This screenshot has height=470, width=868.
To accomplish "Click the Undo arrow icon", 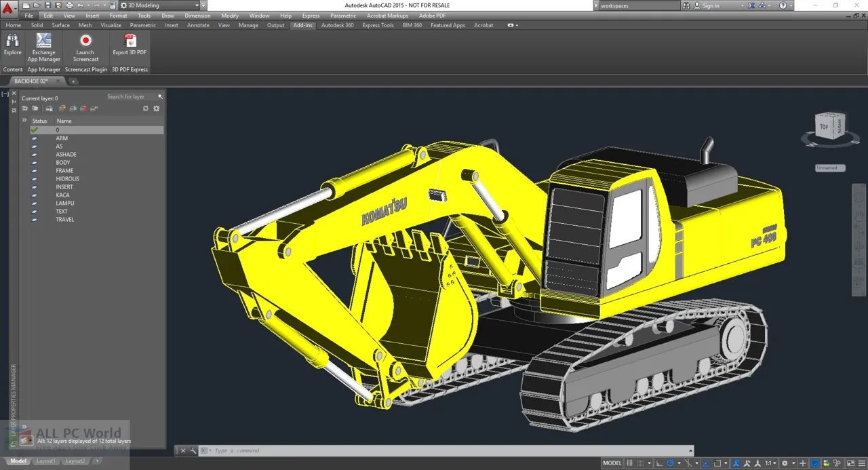I will (80, 5).
